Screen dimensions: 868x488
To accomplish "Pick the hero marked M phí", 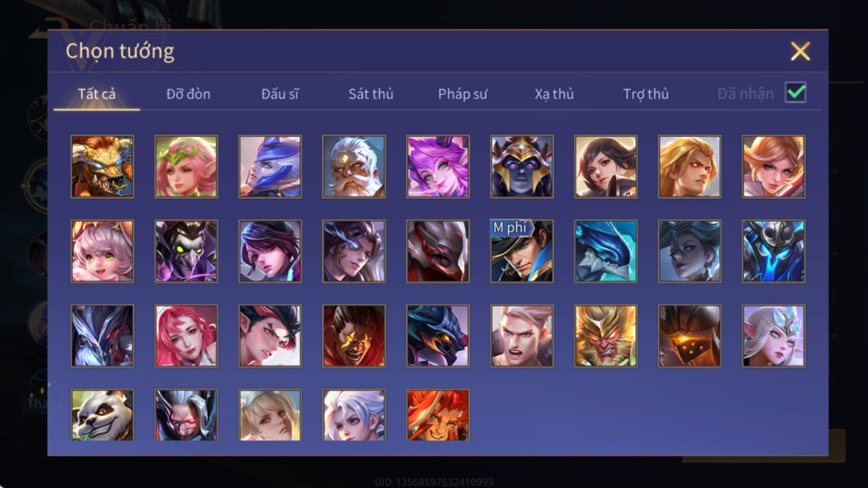I will coord(522,251).
